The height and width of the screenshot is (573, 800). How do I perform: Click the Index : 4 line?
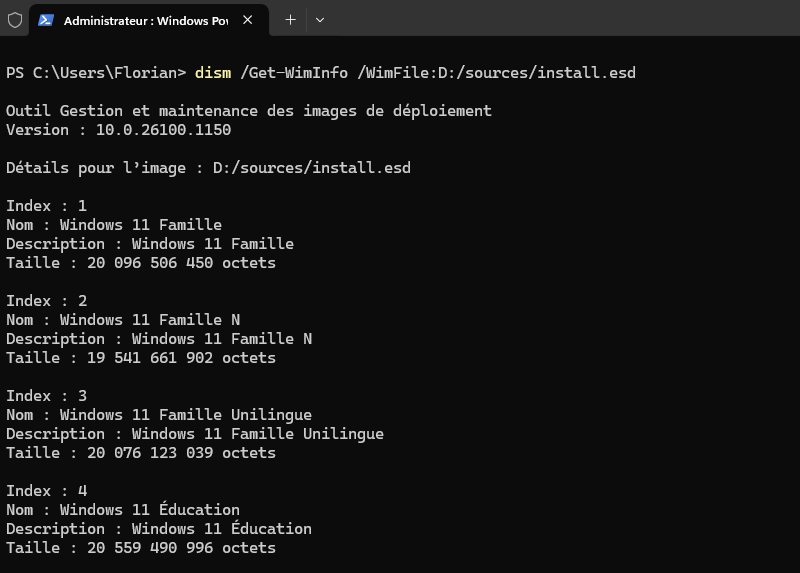[x=46, y=491]
